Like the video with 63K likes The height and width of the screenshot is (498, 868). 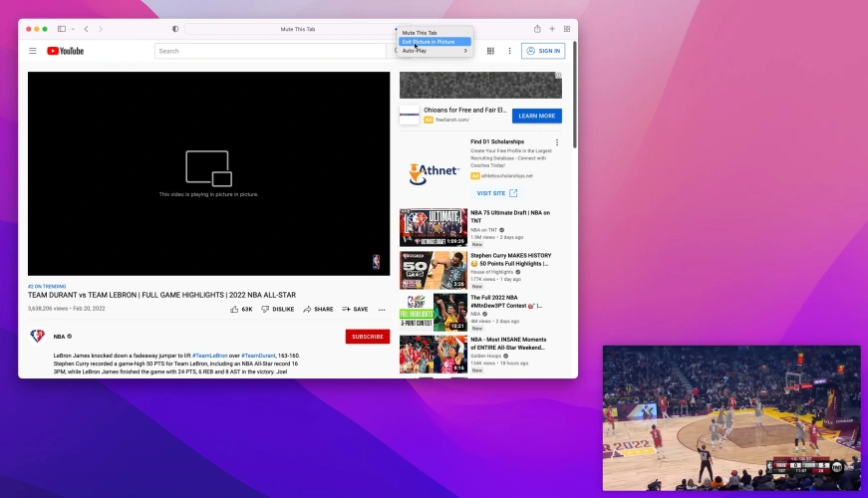pos(241,310)
